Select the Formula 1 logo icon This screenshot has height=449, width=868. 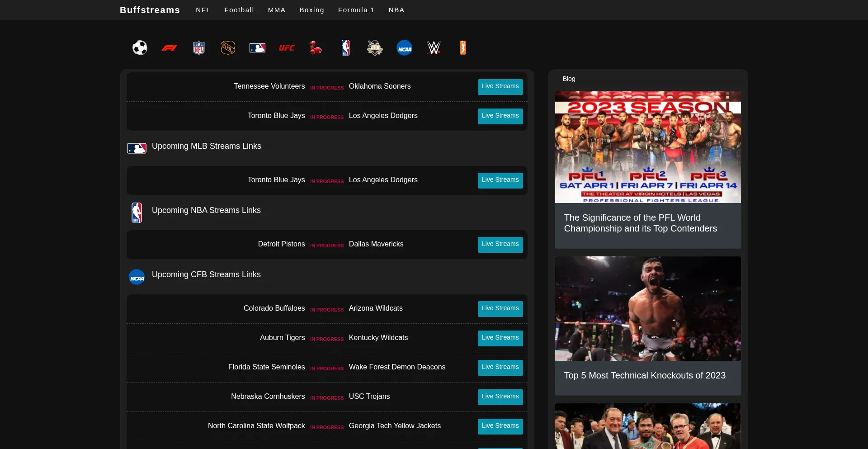(x=169, y=47)
